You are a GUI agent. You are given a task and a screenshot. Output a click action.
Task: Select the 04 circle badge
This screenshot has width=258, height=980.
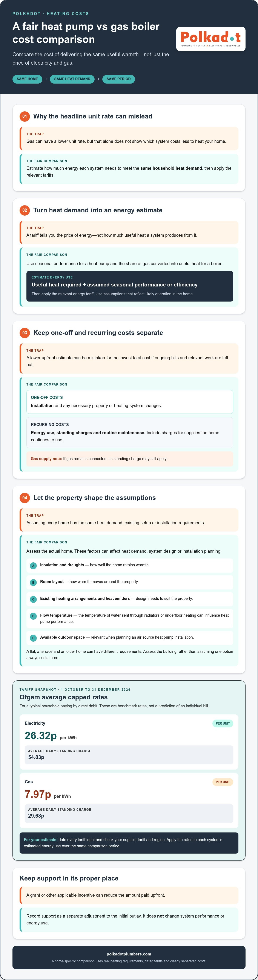(x=25, y=498)
